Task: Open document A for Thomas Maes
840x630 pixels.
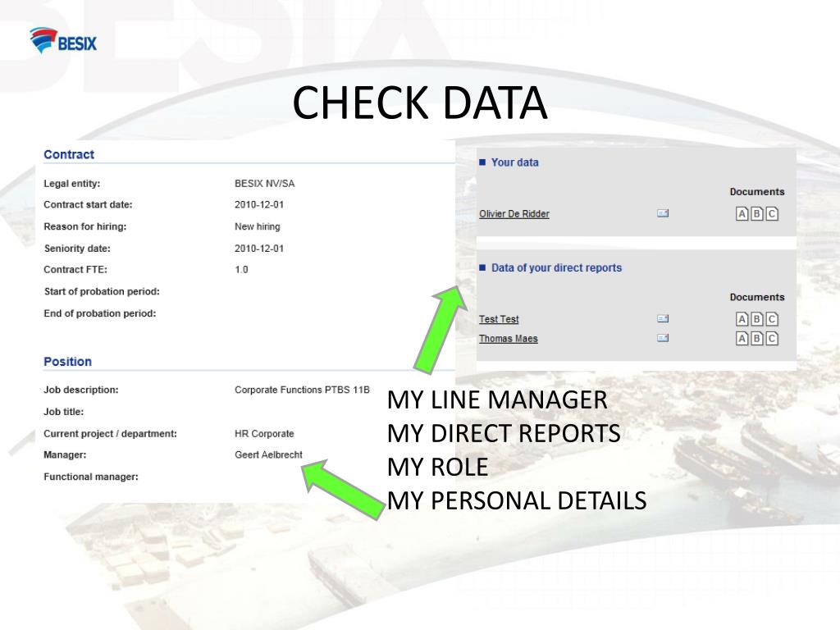Action: pyautogui.click(x=742, y=339)
